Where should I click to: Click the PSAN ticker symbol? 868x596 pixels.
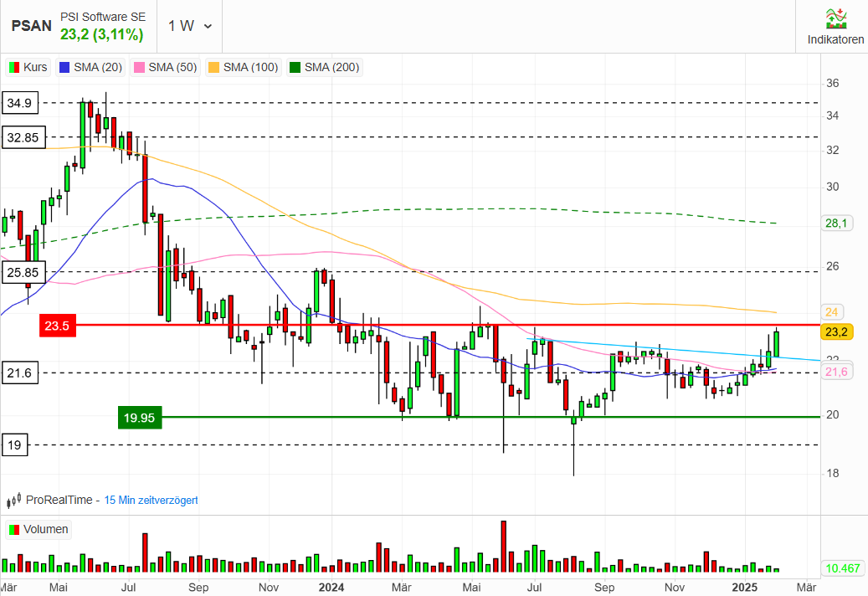tap(32, 26)
